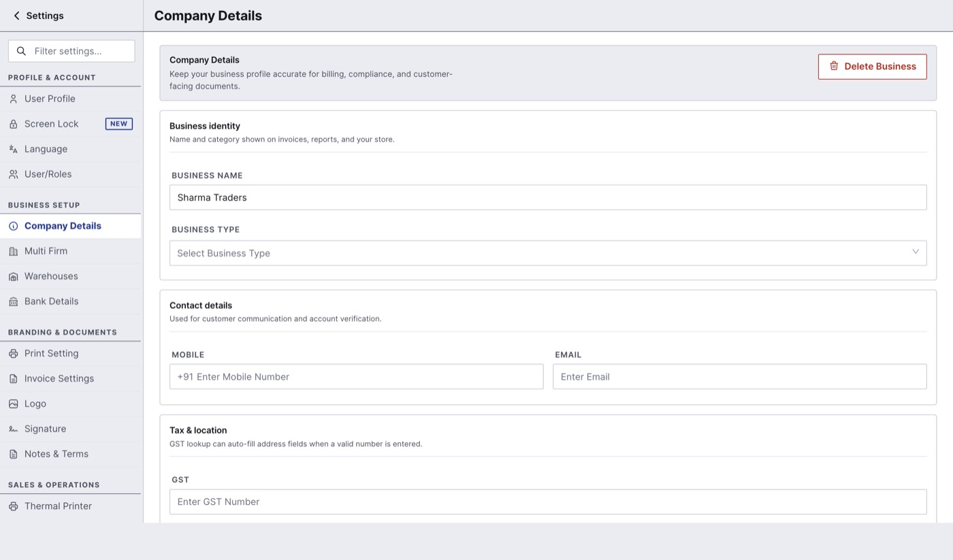Click the Screen Lock padlock icon

tap(13, 124)
